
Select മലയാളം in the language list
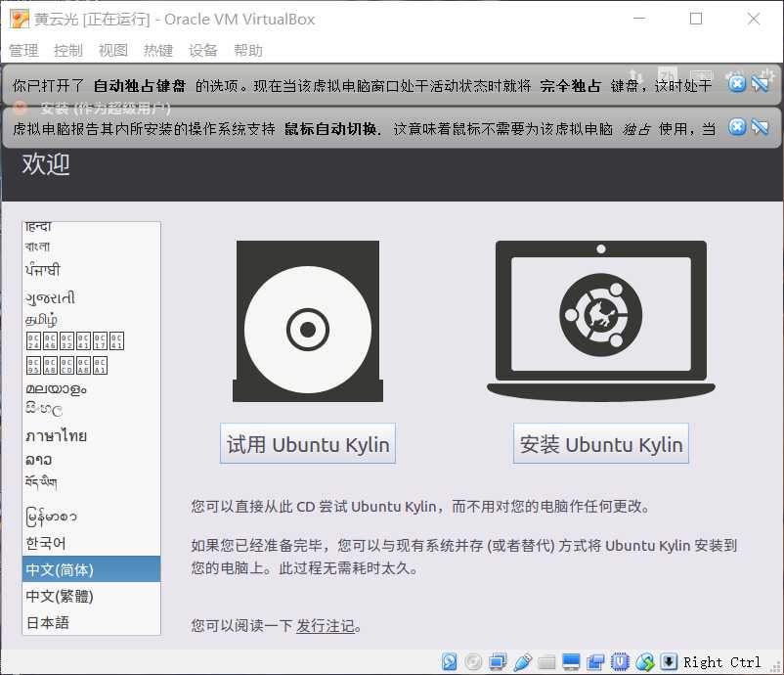coord(92,388)
